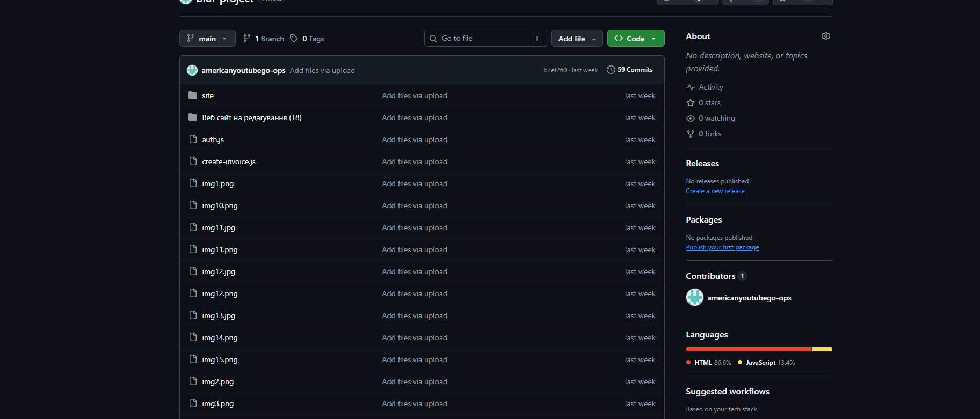Viewport: 980px width, 419px height.
Task: Click 'last week' in the img15.png row
Action: tap(640, 359)
